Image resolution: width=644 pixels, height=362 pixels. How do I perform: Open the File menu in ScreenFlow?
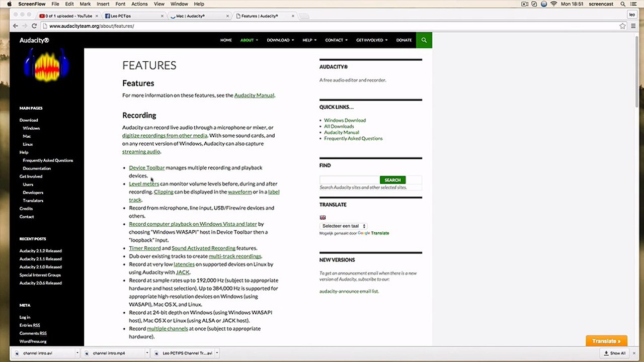tap(55, 4)
